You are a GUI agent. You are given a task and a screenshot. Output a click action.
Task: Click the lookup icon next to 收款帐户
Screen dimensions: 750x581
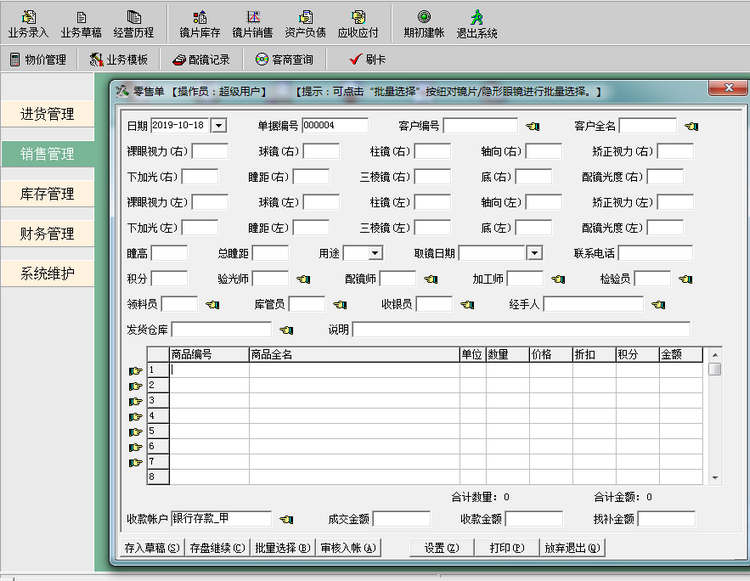click(286, 519)
